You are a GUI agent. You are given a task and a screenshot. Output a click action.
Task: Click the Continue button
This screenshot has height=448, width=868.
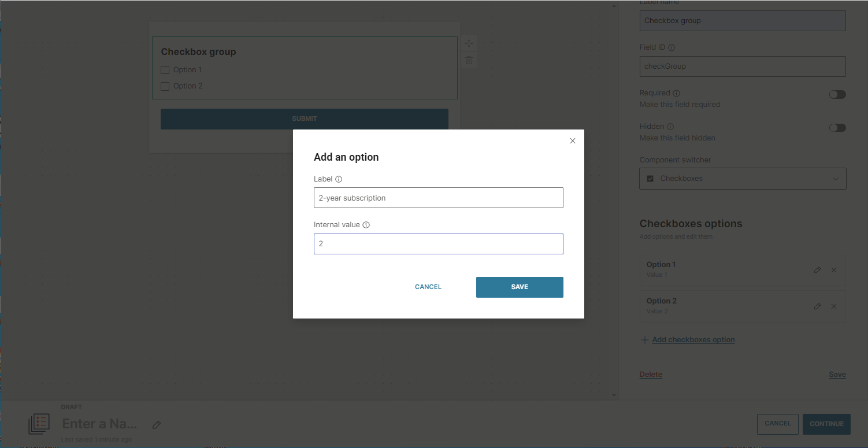[x=826, y=424]
